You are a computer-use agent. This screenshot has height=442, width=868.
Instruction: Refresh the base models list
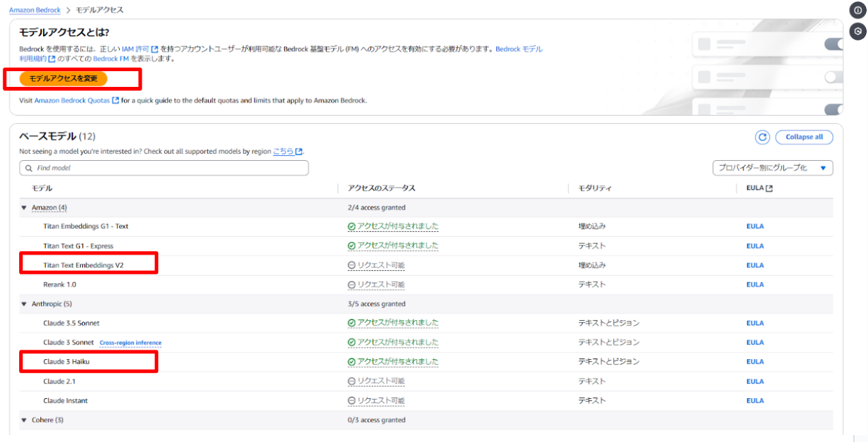tap(763, 138)
